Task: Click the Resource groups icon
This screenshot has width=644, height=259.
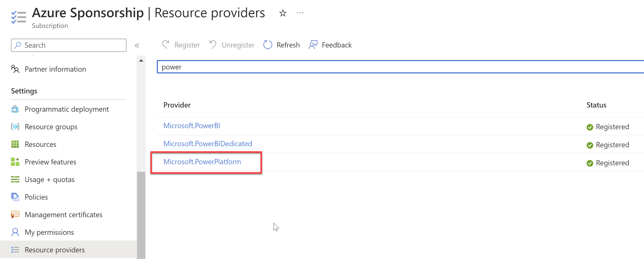Action: click(15, 126)
